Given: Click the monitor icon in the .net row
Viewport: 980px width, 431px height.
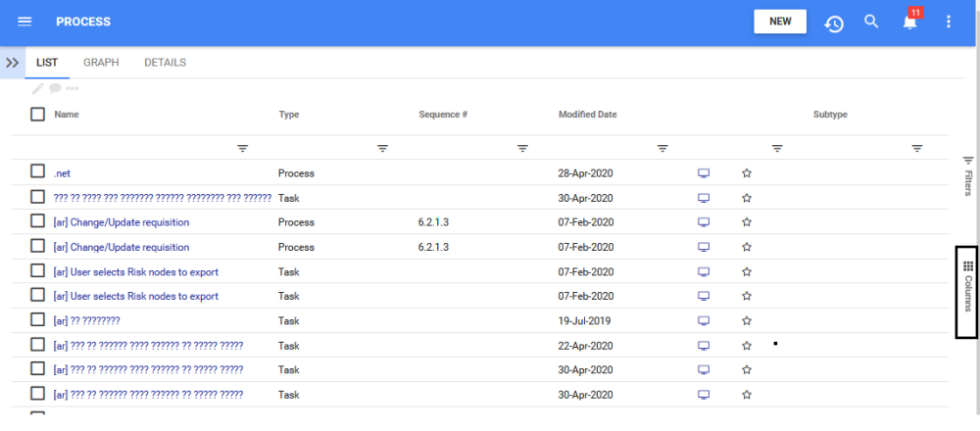Looking at the screenshot, I should tap(703, 173).
